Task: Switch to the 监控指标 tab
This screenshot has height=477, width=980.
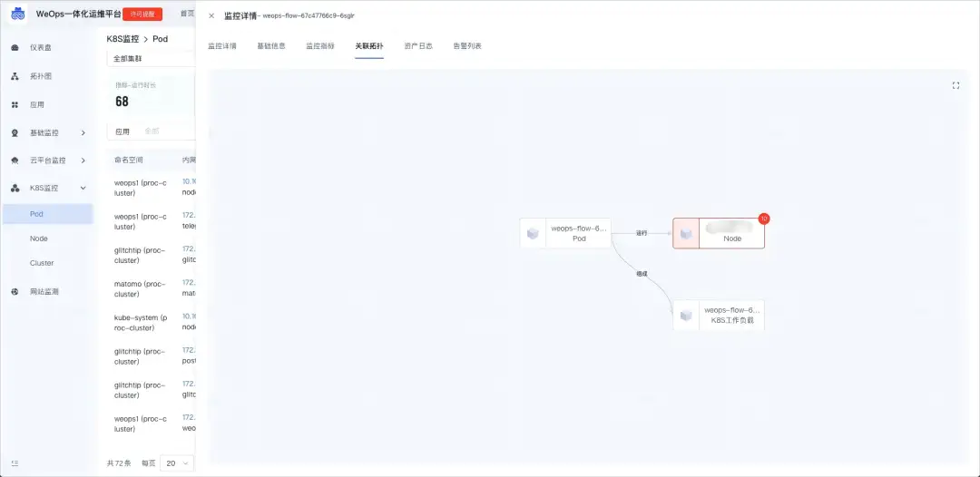Action: point(320,46)
